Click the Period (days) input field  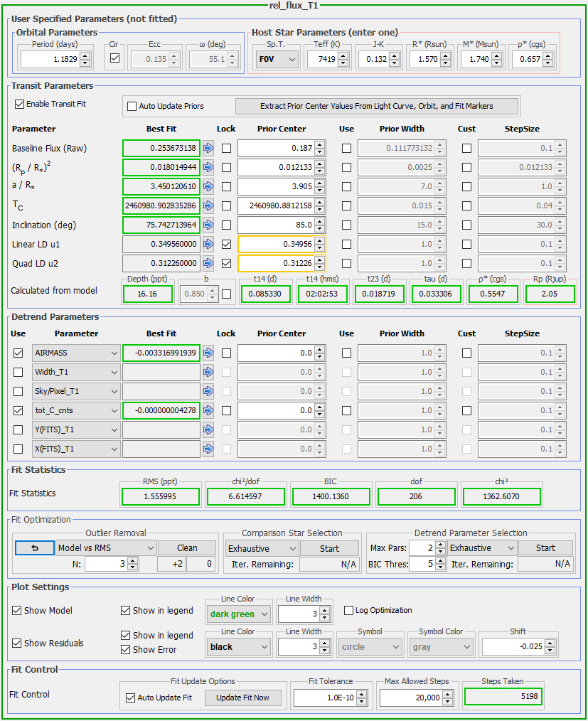coord(48,60)
